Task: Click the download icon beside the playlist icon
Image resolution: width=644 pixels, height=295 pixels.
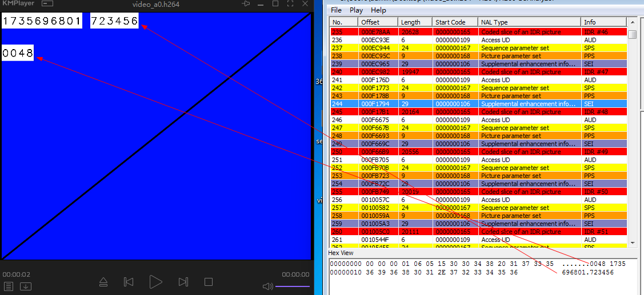Action: point(26,286)
